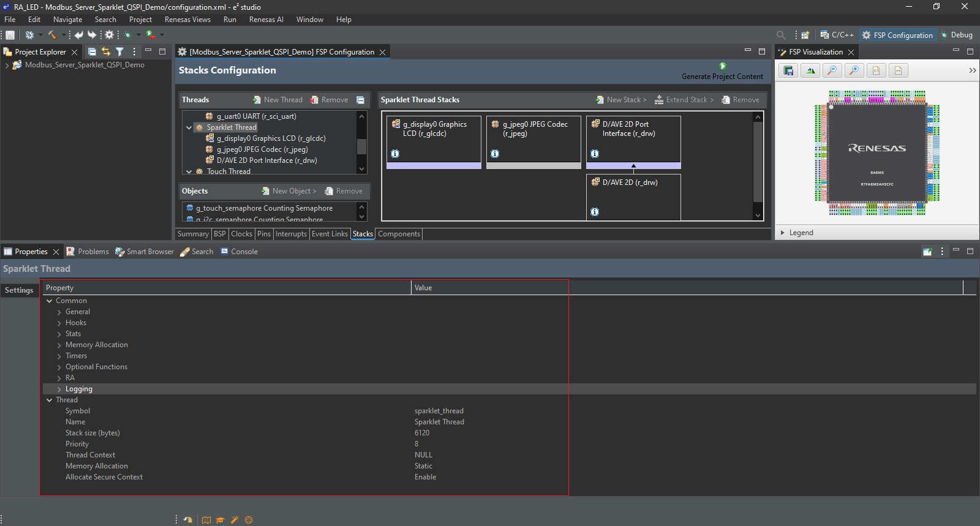Expand the Logging property group
This screenshot has width=980, height=526.
click(59, 389)
